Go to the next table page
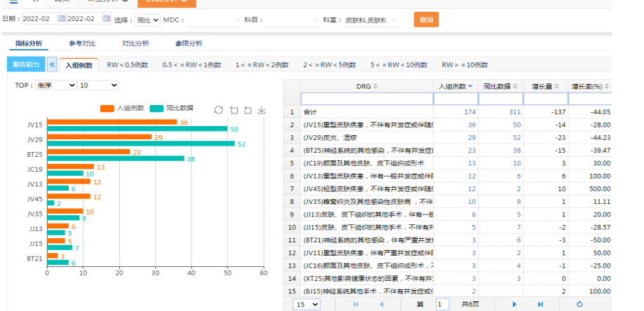Viewport: 644px width, 311px height. pyautogui.click(x=514, y=304)
